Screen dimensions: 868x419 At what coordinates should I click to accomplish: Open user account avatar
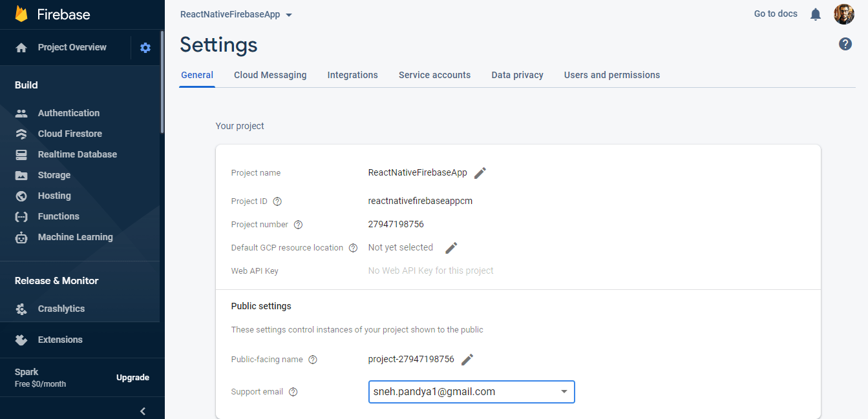click(x=843, y=14)
